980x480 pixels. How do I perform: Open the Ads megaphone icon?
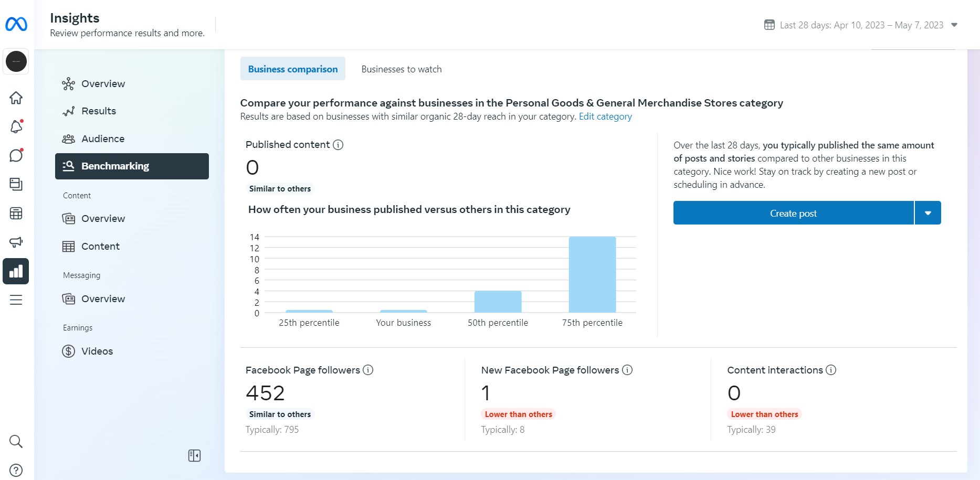16,242
